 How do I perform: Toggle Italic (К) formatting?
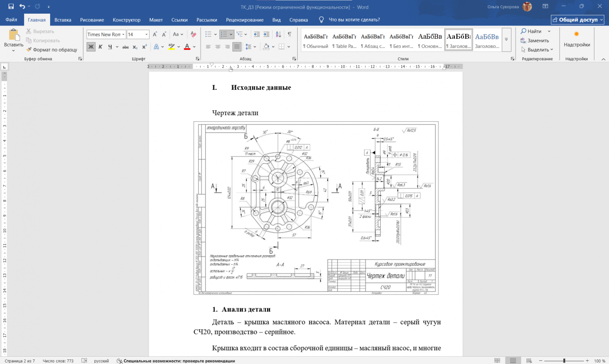tap(100, 47)
